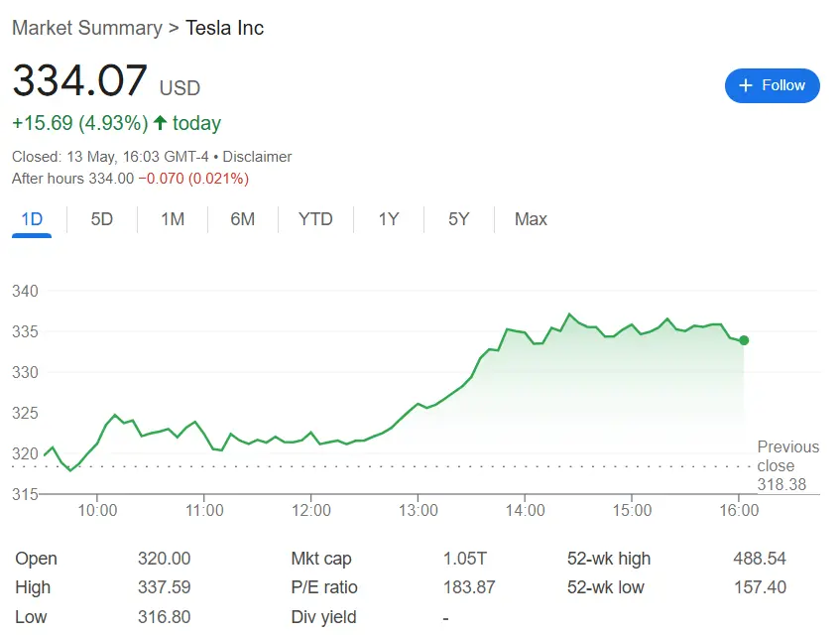This screenshot has width=840, height=635.
Task: Select the YTD range tab
Action: click(315, 219)
